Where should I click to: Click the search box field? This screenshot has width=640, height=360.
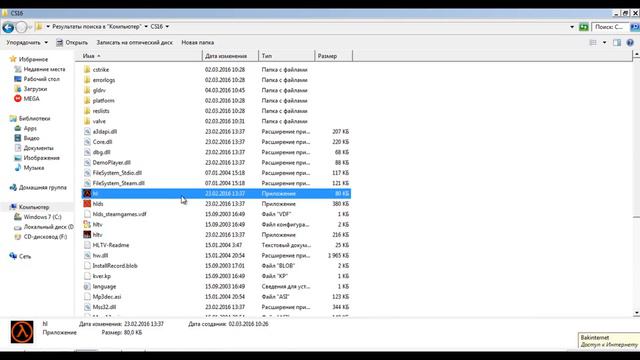610,27
